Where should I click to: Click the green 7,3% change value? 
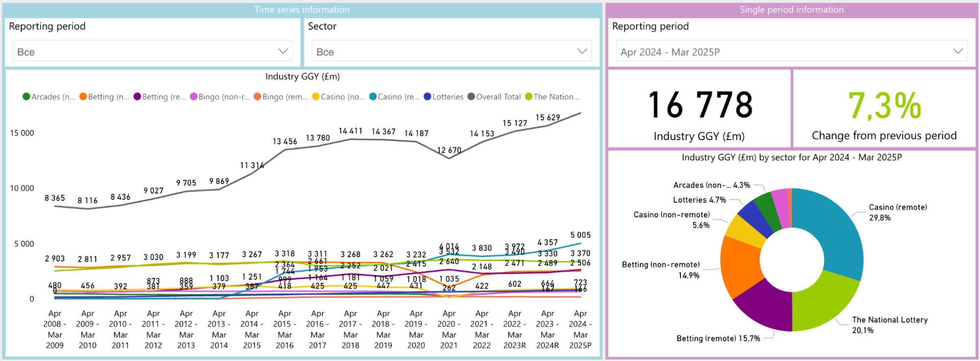point(884,106)
